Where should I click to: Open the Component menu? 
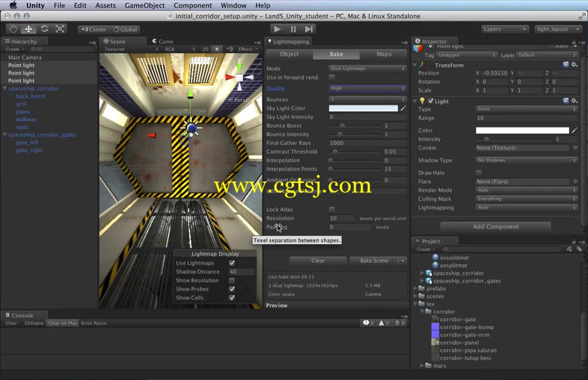click(193, 5)
